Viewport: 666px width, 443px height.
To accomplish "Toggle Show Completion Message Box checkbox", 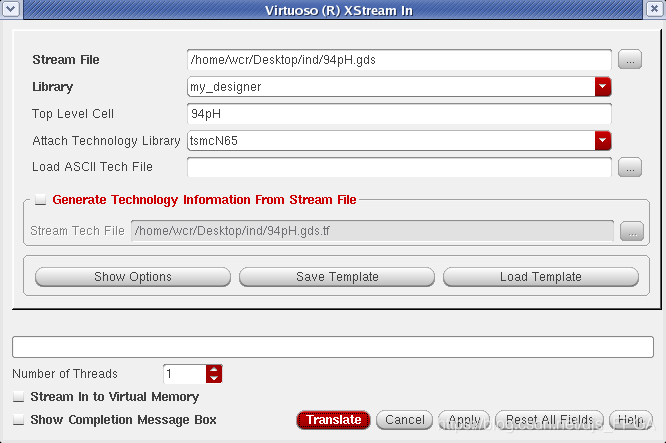I will (x=19, y=420).
